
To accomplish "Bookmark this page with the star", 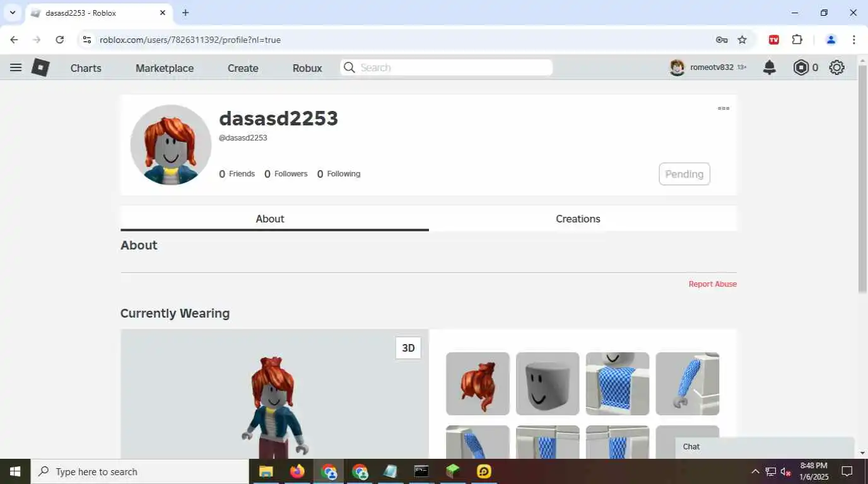I will coord(742,40).
